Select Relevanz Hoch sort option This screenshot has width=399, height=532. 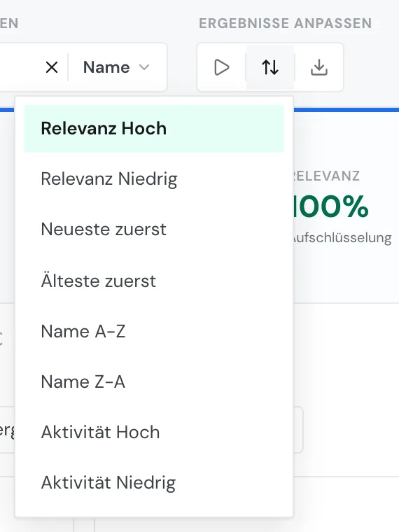(154, 129)
